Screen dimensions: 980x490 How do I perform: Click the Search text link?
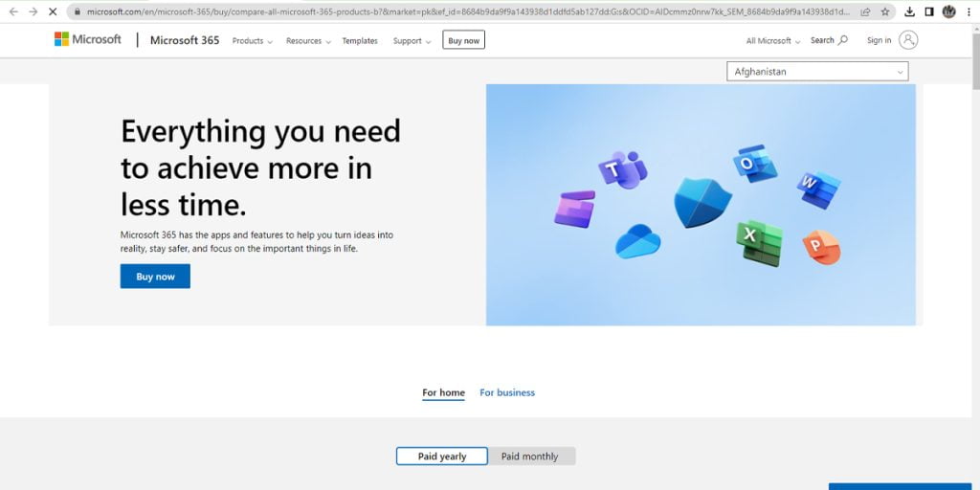[x=822, y=40]
